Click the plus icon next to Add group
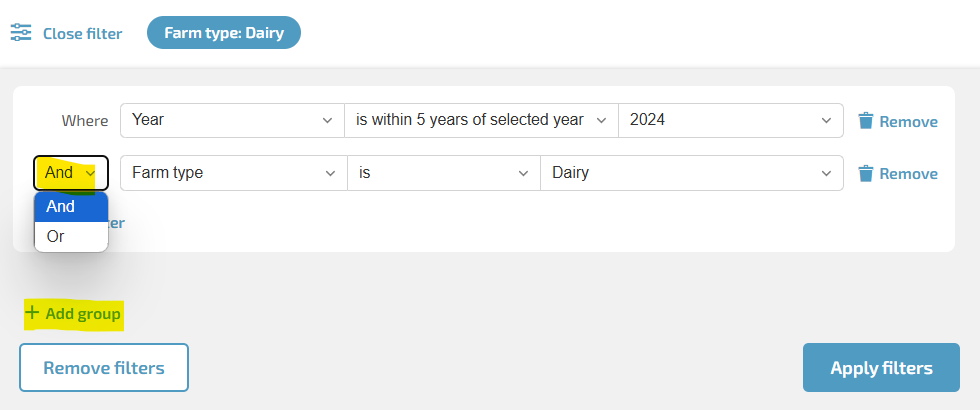The image size is (980, 410). (31, 312)
